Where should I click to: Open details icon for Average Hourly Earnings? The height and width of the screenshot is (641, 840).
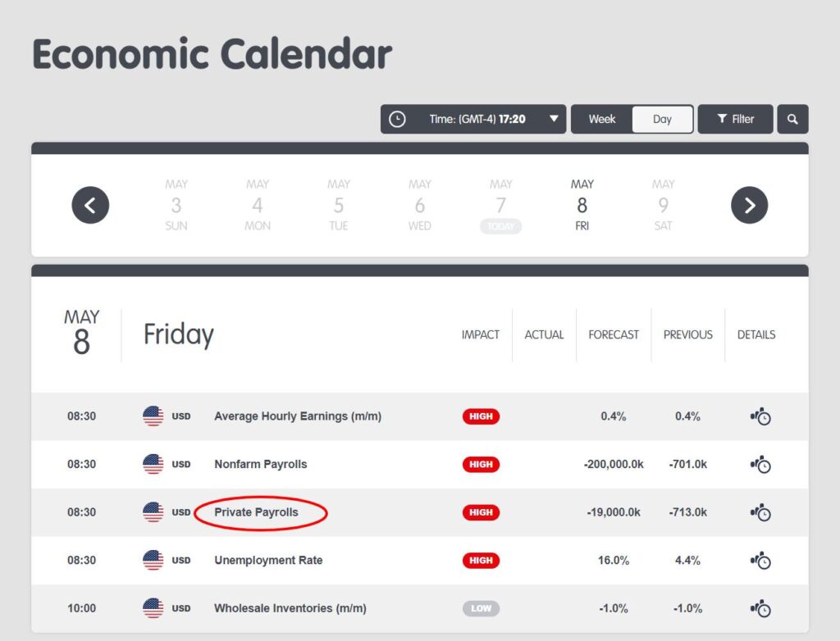760,416
